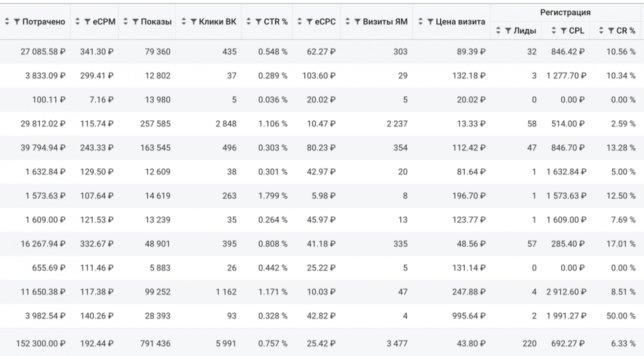Click the sort arrows in the CTR % column
Viewport: 644px width, 356px height.
tap(249, 22)
